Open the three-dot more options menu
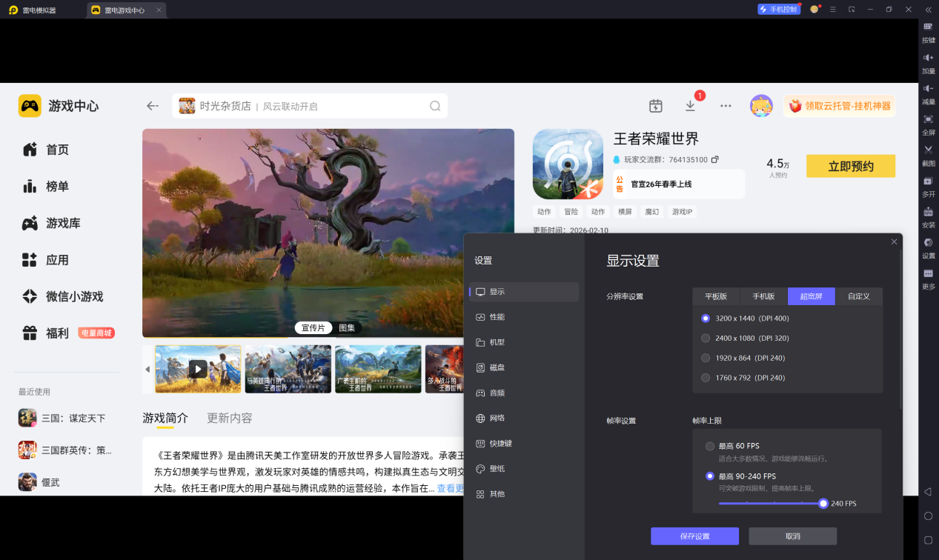 (x=726, y=106)
